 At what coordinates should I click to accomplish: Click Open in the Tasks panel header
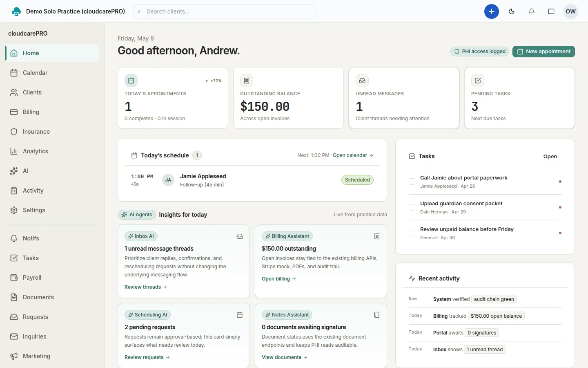(550, 157)
